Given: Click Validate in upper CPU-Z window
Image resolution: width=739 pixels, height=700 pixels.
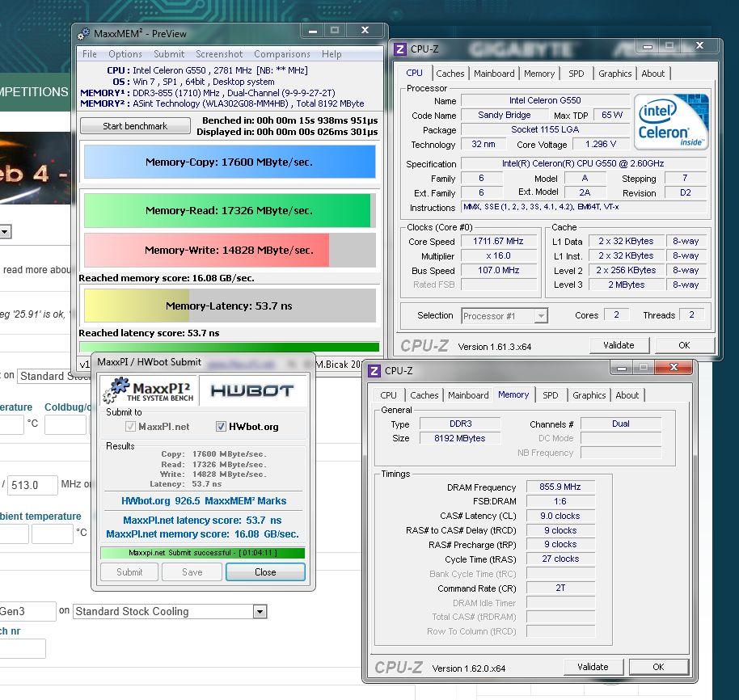Looking at the screenshot, I should pos(619,345).
